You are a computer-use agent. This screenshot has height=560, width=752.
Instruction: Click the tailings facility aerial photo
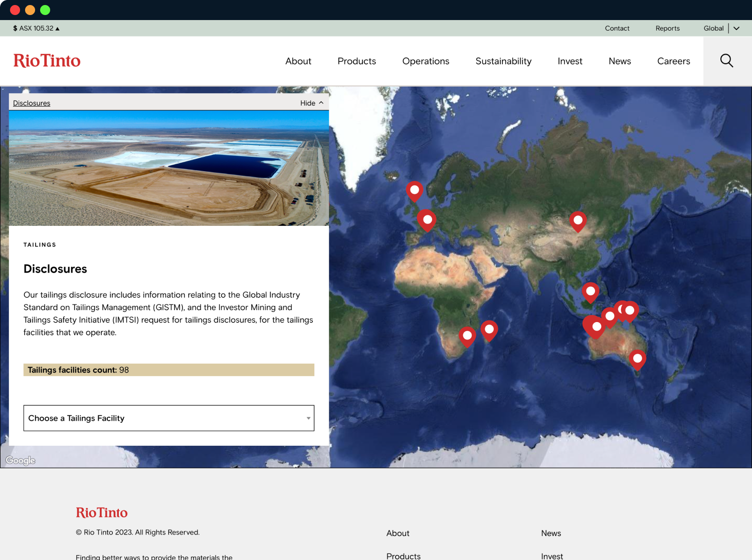(x=168, y=168)
